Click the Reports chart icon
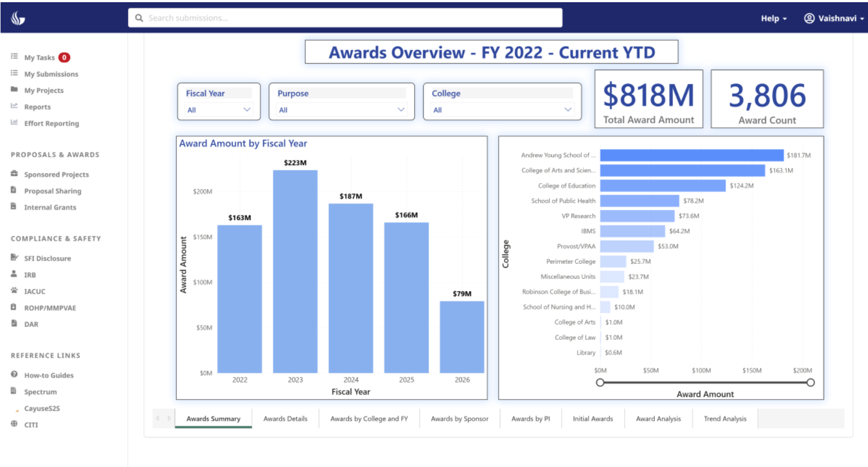Screen dimensions: 868x467 point(14,106)
